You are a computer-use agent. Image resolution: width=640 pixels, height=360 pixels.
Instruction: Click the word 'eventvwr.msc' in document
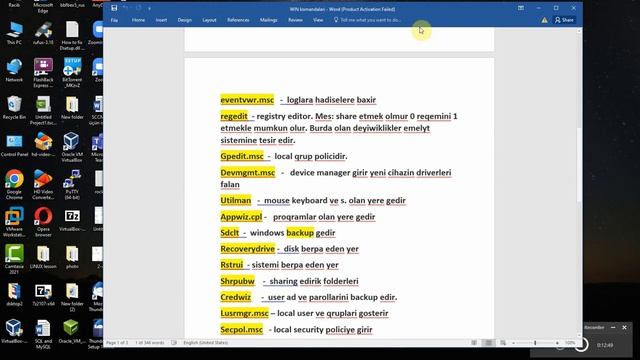(247, 100)
